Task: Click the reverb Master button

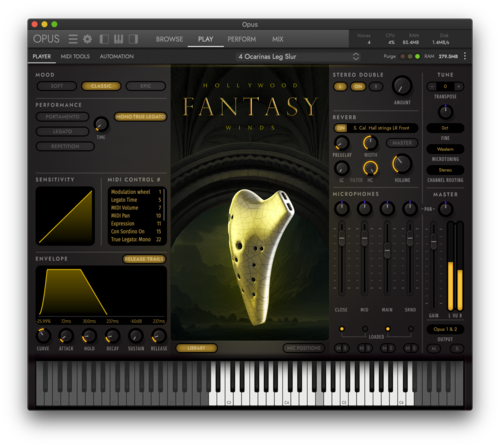Action: tap(402, 143)
